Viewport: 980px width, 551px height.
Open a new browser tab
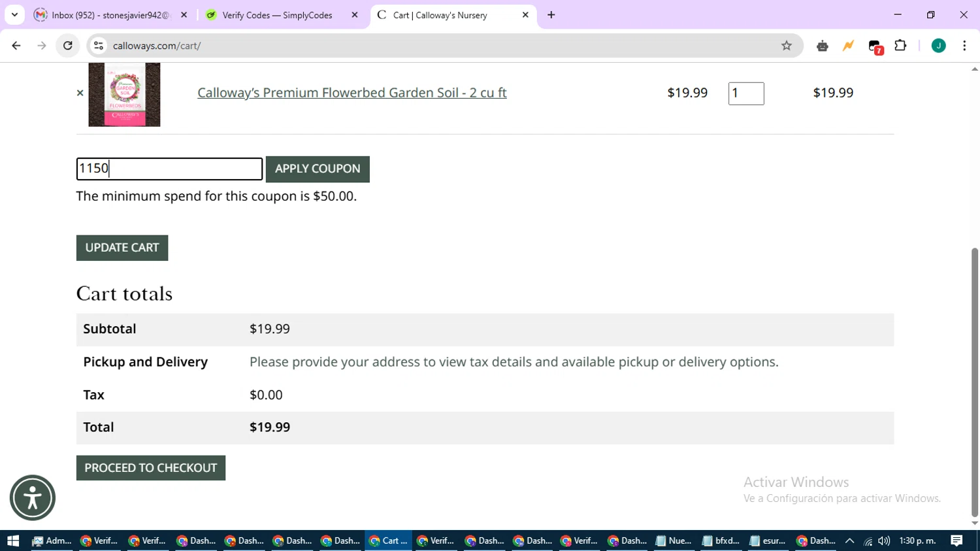tap(551, 15)
